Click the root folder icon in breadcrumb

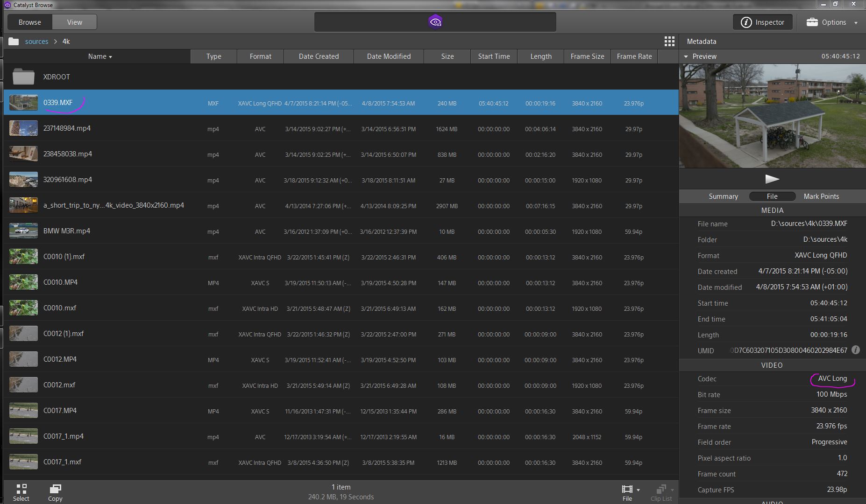[14, 42]
